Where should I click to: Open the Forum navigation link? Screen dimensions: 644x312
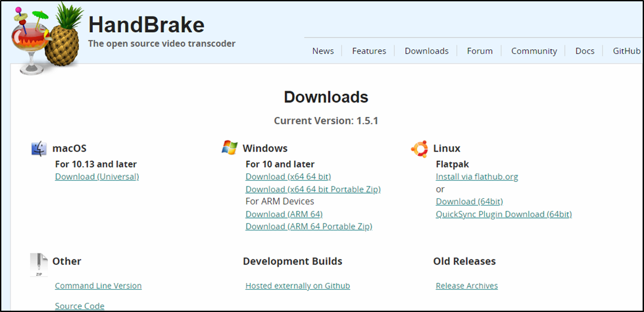point(480,51)
